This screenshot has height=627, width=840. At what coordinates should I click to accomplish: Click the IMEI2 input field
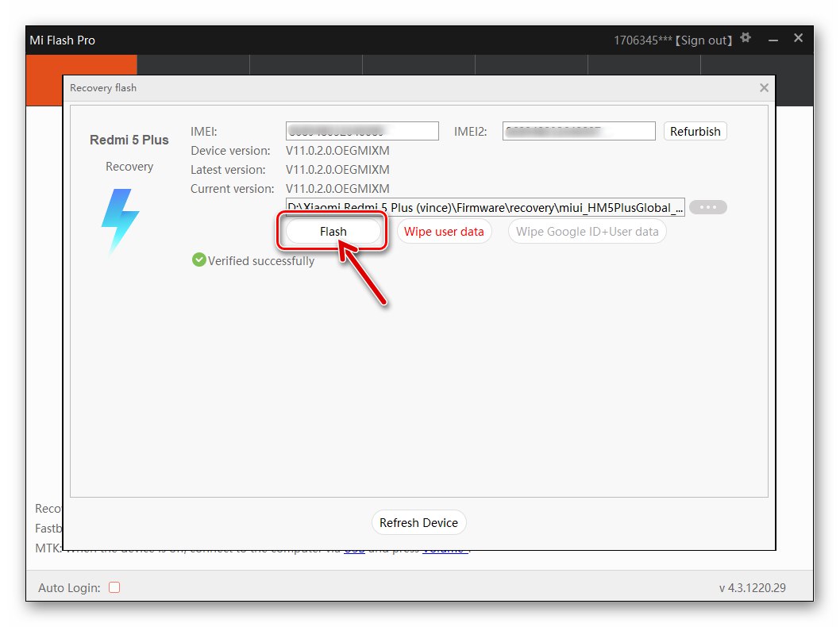coord(579,131)
